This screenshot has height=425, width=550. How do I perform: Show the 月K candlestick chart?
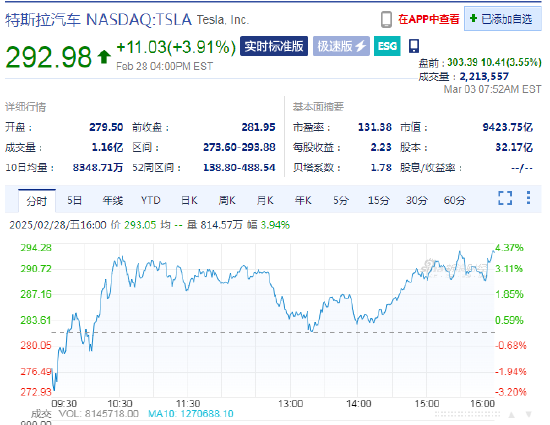click(265, 201)
